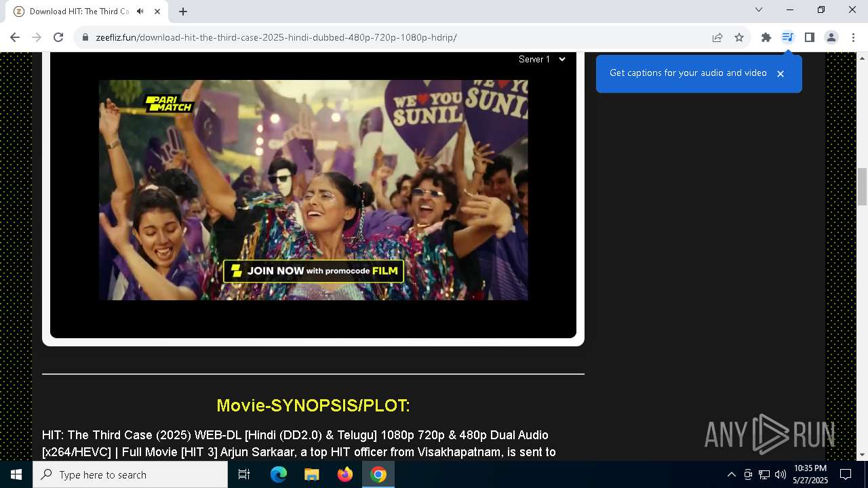Image resolution: width=868 pixels, height=488 pixels.
Task: Open File Explorer from the taskbar
Action: point(311,474)
